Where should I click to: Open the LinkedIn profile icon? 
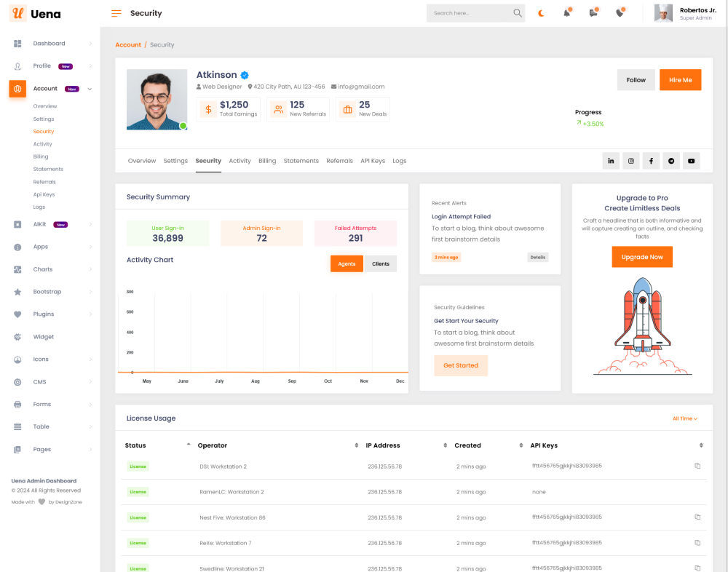(x=611, y=161)
